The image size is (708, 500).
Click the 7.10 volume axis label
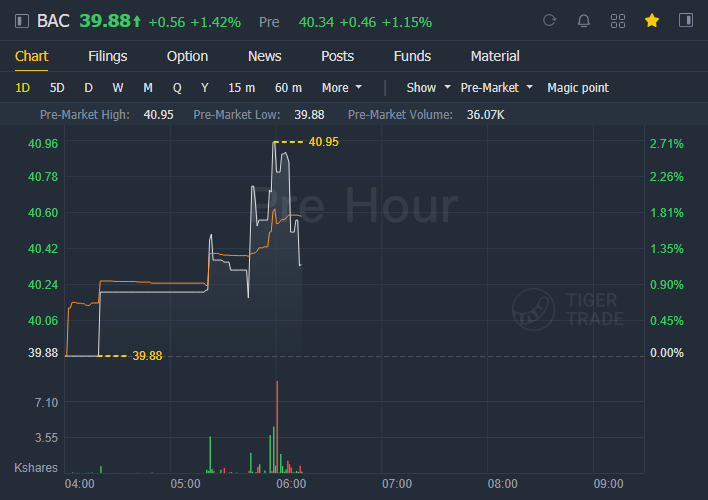tap(47, 402)
